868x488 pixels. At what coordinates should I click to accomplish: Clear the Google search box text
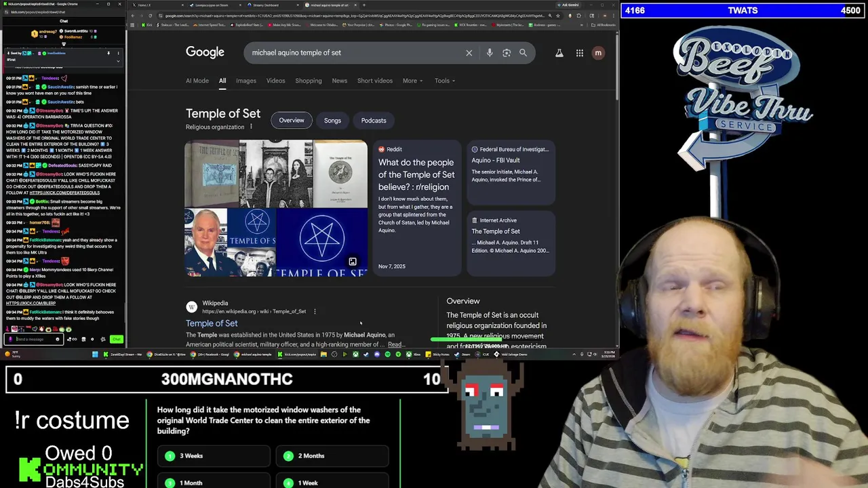(x=469, y=53)
